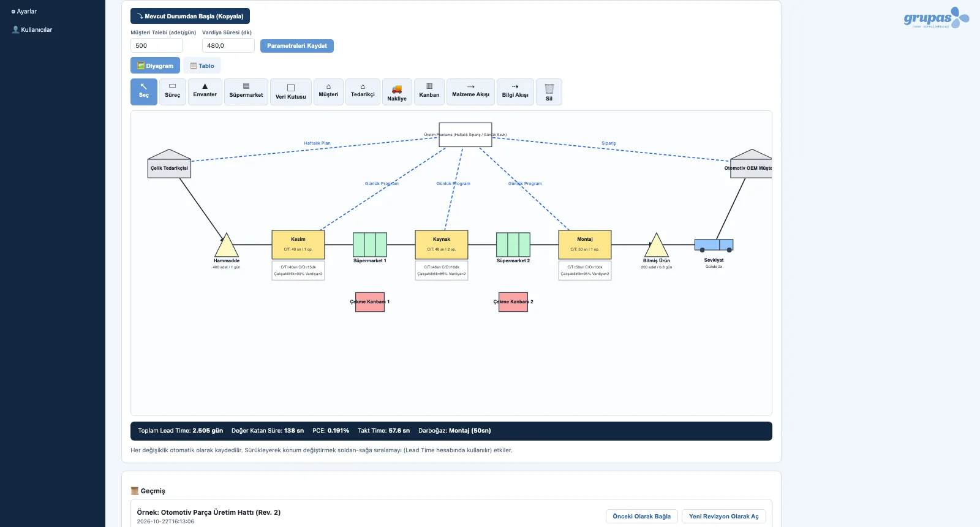Click the Sipariş flow label

(x=609, y=143)
